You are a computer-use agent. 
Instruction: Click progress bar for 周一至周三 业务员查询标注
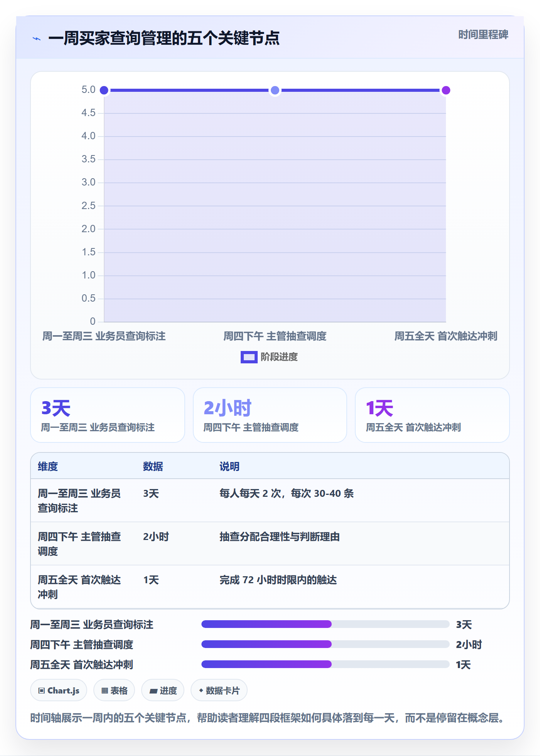coord(325,624)
